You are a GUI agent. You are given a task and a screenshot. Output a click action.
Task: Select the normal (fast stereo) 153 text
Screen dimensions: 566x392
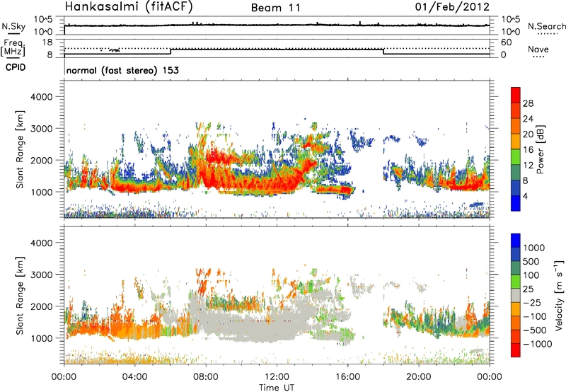pyautogui.click(x=122, y=70)
